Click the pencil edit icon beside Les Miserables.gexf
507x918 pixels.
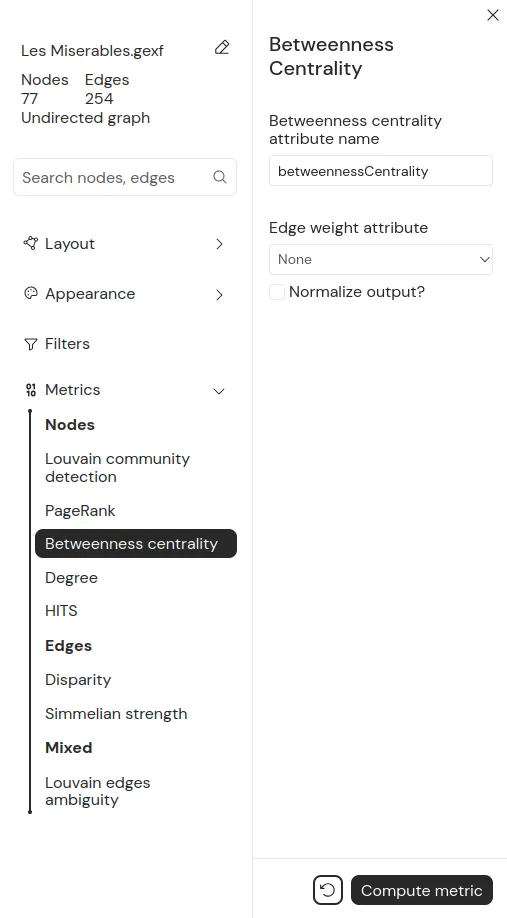[222, 47]
